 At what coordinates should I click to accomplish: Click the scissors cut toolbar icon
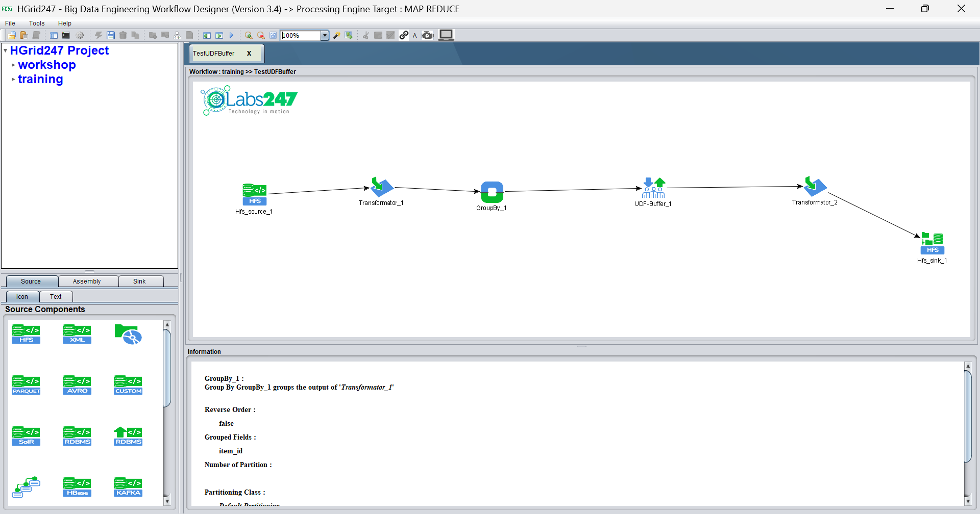coord(366,35)
